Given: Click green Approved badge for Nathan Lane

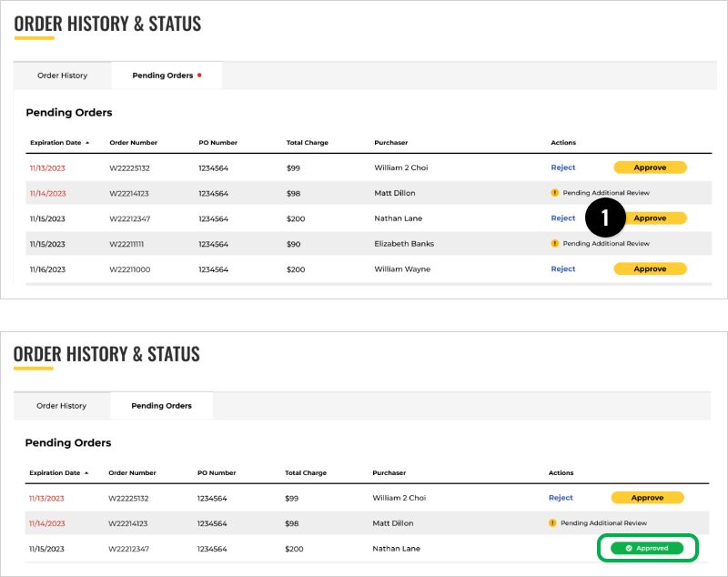Looking at the screenshot, I should [647, 548].
